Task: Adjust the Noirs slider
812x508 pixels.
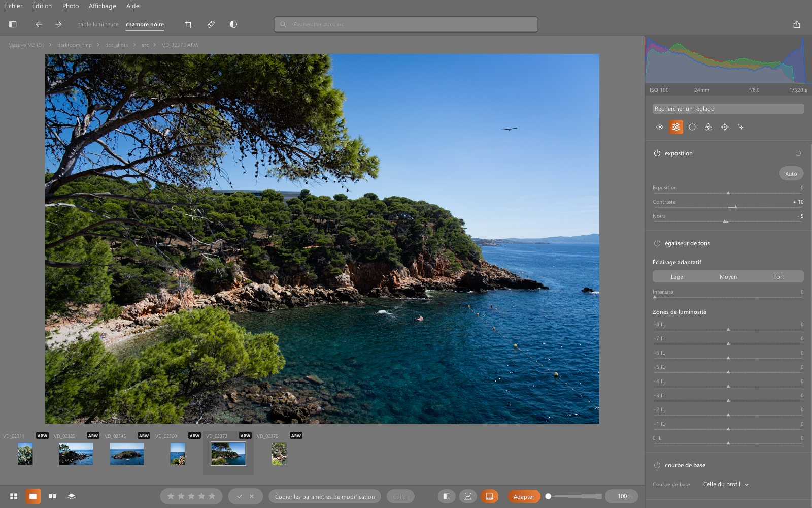Action: 728,221
